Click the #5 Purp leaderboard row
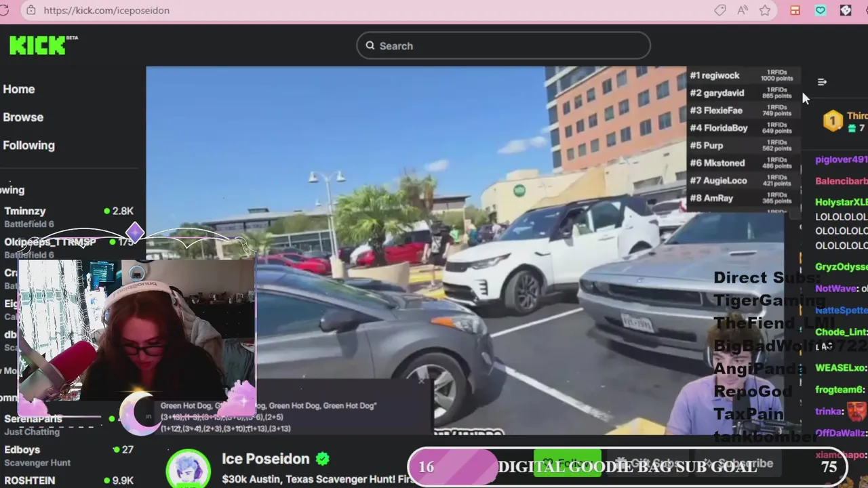The height and width of the screenshot is (488, 868). coord(742,146)
